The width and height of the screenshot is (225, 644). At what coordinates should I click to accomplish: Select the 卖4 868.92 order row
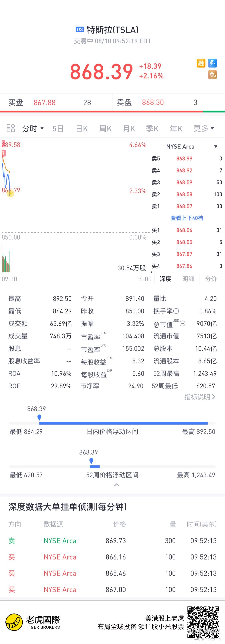tap(187, 170)
